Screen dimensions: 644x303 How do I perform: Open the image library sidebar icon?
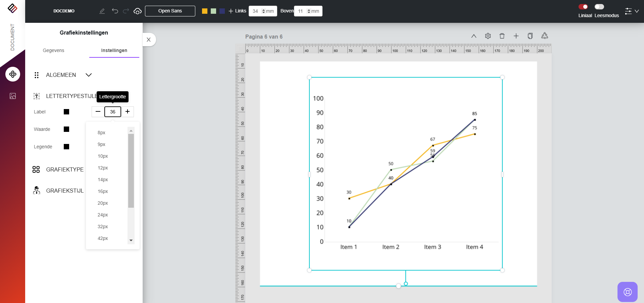coord(13,96)
